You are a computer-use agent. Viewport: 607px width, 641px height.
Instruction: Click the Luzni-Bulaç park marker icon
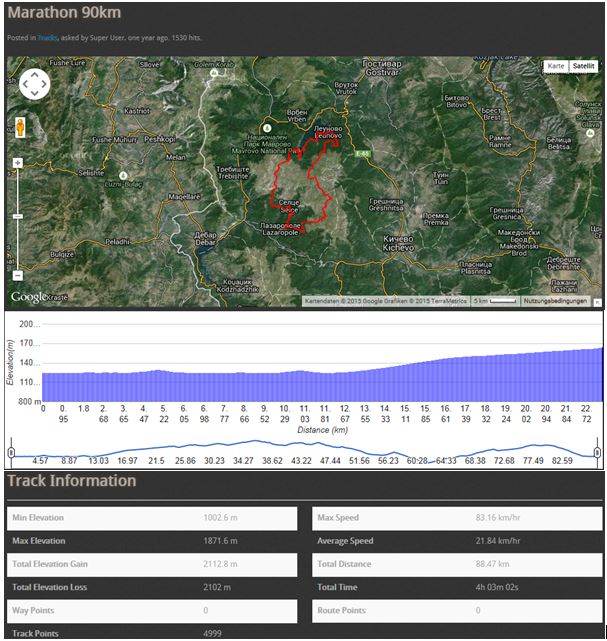[x=123, y=175]
